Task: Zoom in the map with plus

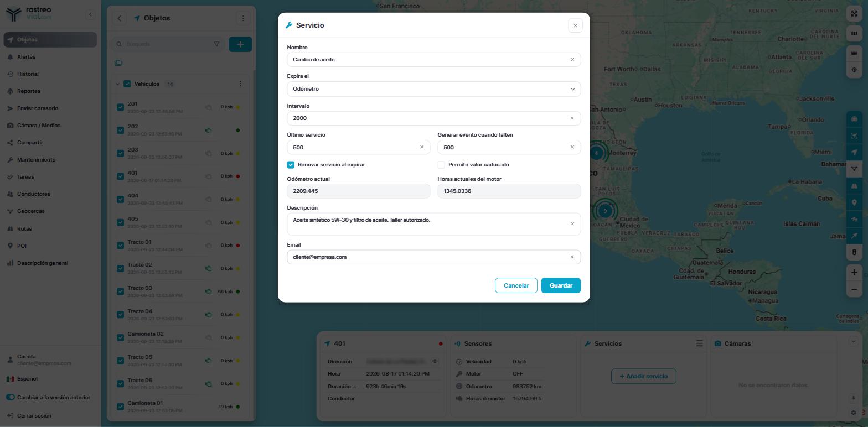Action: pos(854,272)
